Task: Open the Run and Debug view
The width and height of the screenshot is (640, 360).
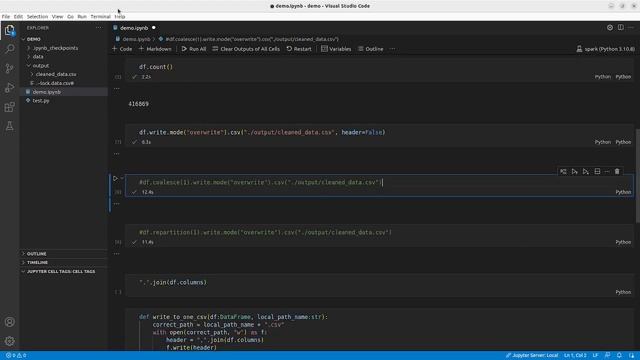Action: point(9,87)
